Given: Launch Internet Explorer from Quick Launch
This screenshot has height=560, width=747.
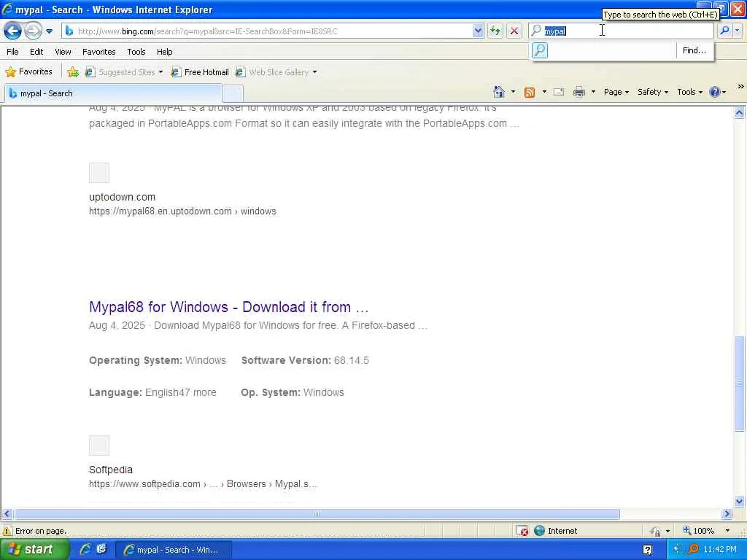Looking at the screenshot, I should pyautogui.click(x=85, y=550).
